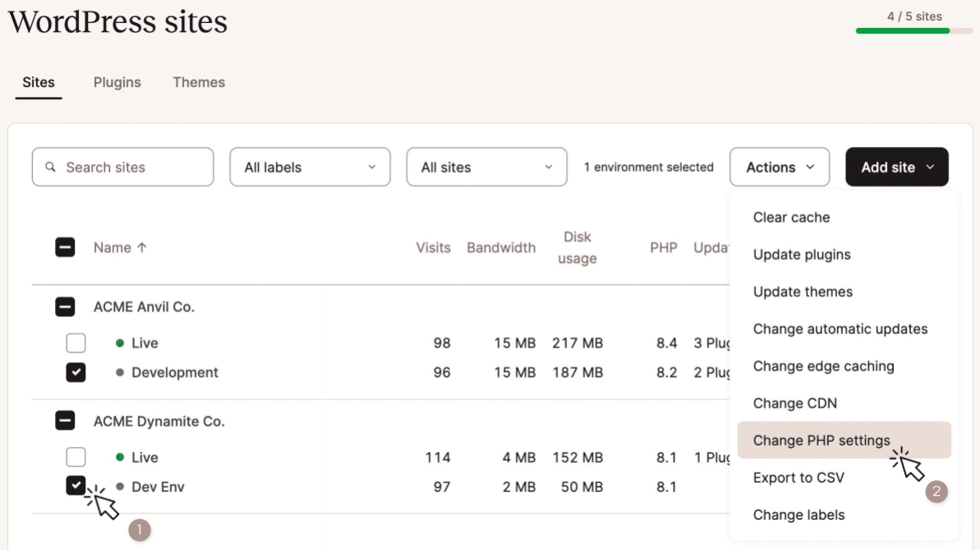980x550 pixels.
Task: Click the Actions button to collapse the menu
Action: pyautogui.click(x=779, y=167)
